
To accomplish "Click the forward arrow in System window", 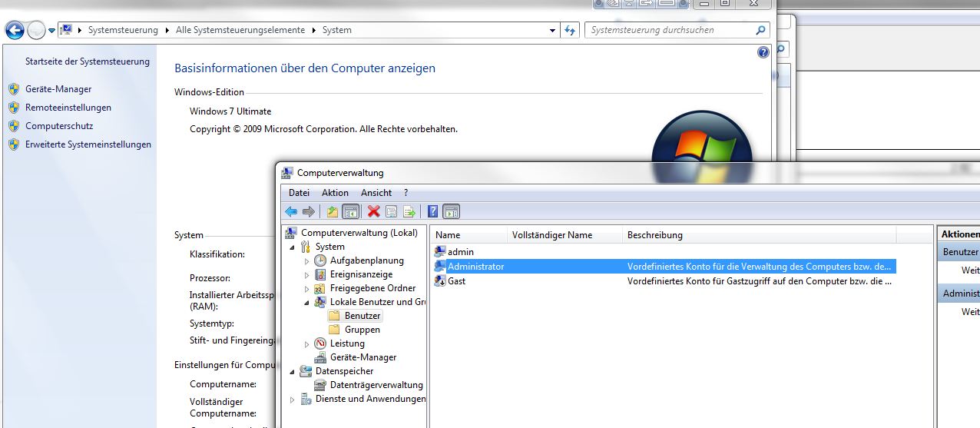I will [x=36, y=31].
